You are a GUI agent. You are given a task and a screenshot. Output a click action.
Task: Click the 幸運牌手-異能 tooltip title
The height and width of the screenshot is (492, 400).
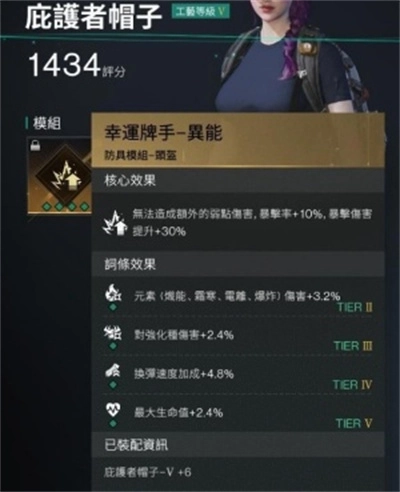[163, 132]
